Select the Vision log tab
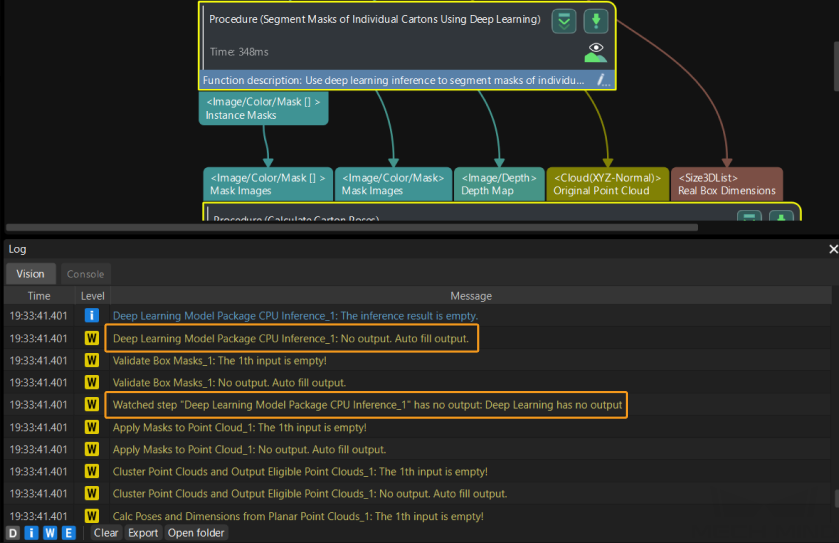 click(x=30, y=274)
